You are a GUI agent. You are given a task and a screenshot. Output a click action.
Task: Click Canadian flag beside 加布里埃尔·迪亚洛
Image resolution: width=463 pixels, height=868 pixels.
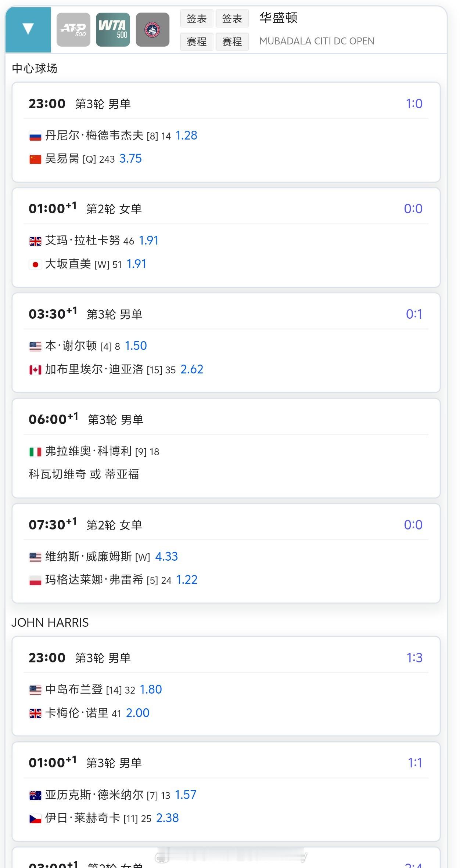point(35,370)
